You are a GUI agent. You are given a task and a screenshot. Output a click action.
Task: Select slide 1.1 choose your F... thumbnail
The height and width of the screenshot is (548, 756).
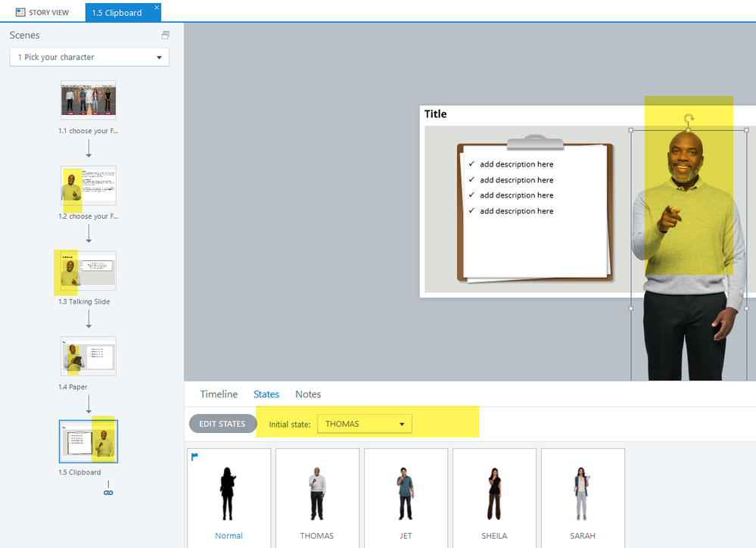click(x=89, y=100)
